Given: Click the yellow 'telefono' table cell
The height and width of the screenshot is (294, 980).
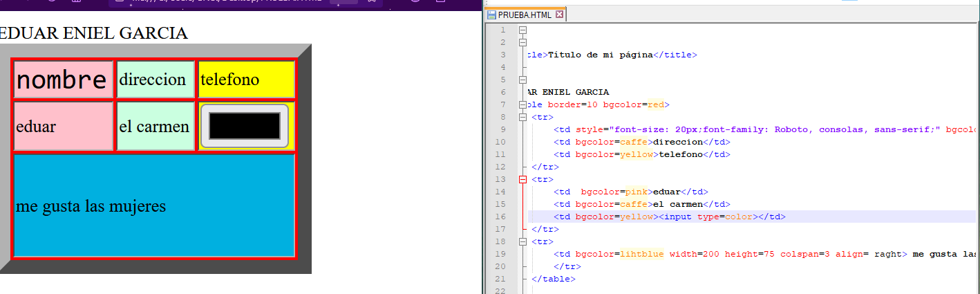Looking at the screenshot, I should (247, 80).
